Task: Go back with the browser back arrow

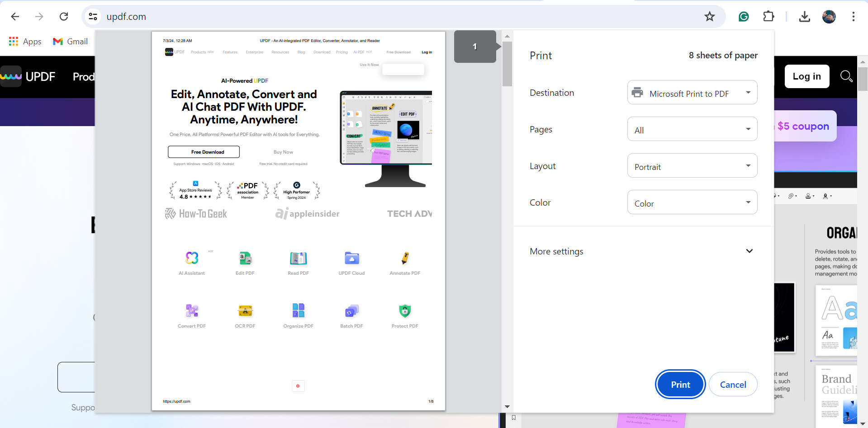Action: [15, 17]
